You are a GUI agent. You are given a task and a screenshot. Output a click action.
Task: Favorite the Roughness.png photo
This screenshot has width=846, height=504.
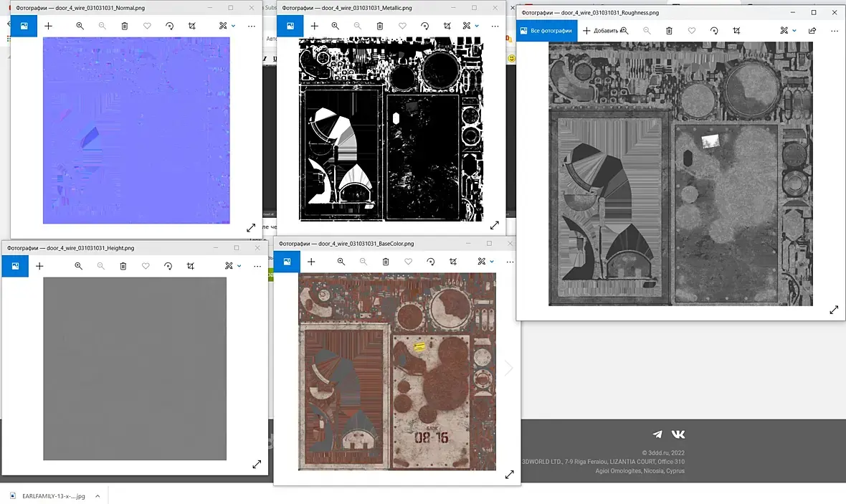[x=692, y=31]
